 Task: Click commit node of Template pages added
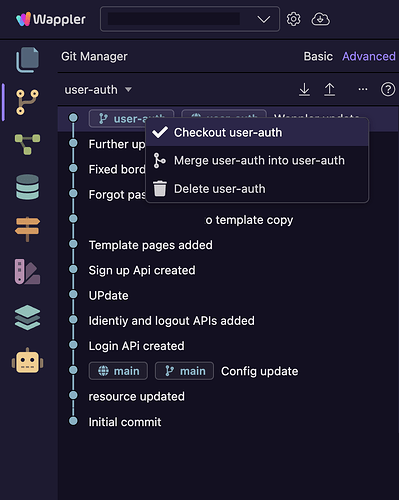pos(73,244)
